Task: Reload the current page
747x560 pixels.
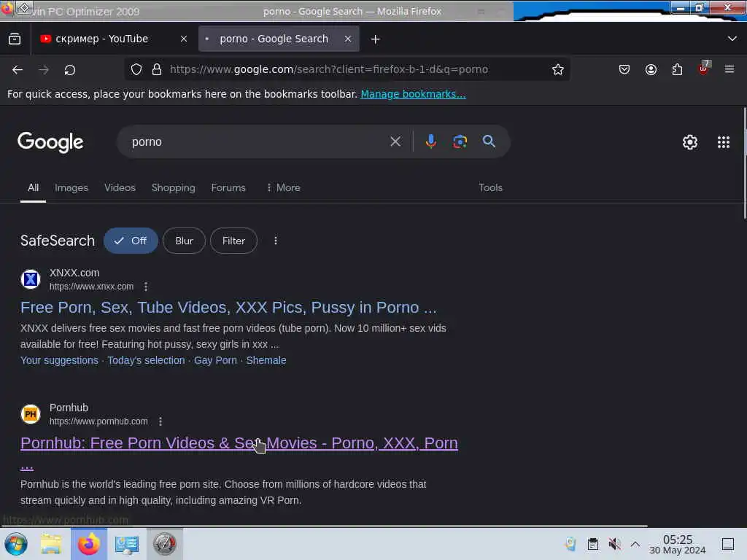Action: 69,70
